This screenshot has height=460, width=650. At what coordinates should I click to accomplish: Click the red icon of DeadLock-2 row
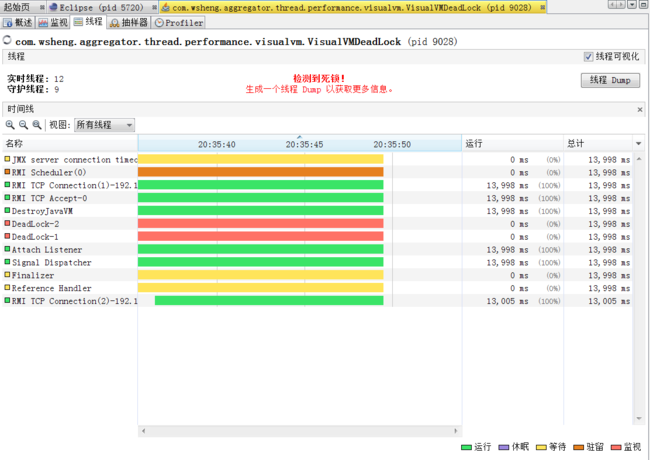point(7,223)
